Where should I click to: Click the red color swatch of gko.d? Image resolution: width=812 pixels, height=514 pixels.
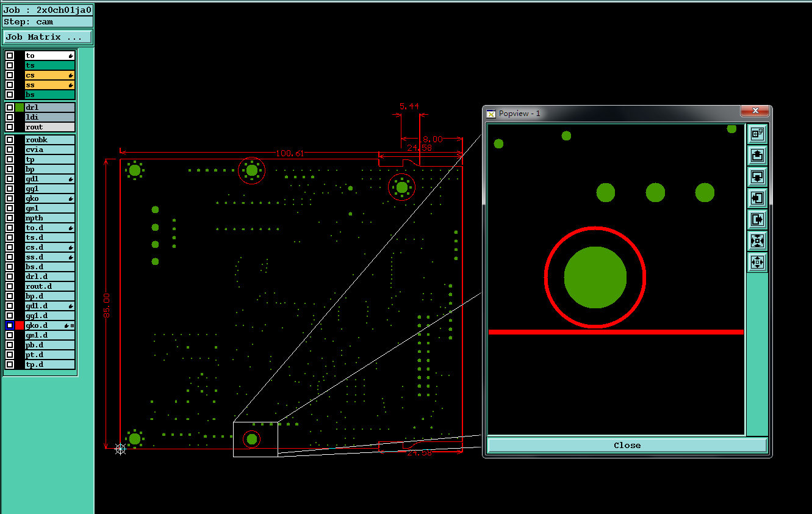click(x=20, y=325)
